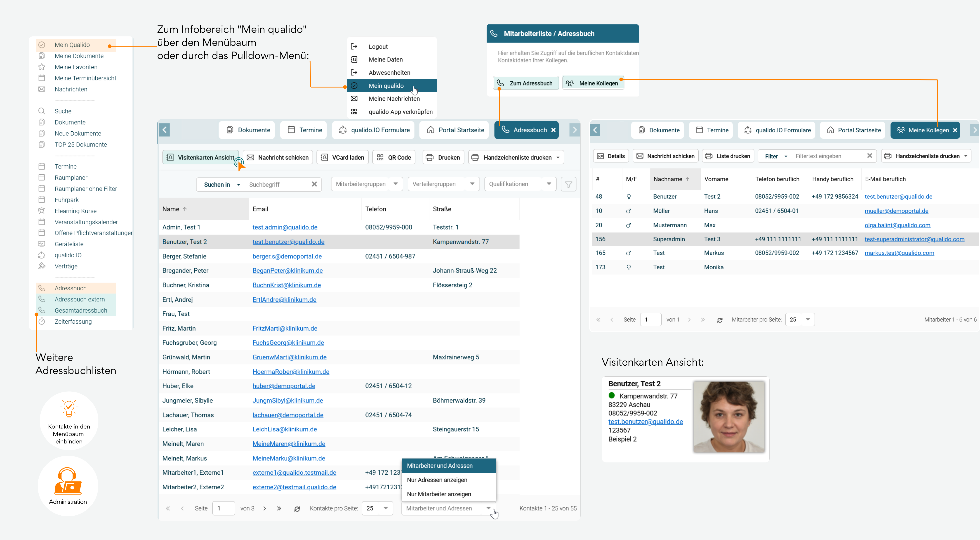Open the Kontakte pro Seite dropdown
The width and height of the screenshot is (980, 540).
[x=377, y=508]
